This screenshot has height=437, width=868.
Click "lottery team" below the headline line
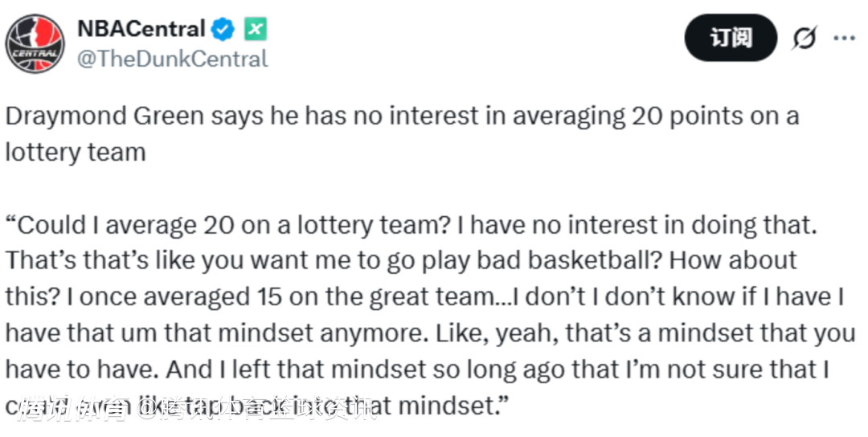click(76, 152)
